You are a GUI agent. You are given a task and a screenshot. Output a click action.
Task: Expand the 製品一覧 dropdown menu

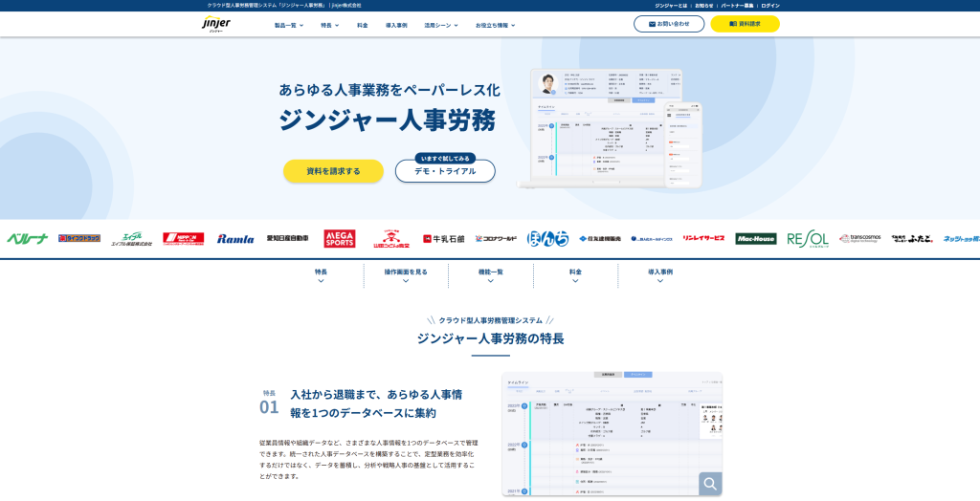point(288,25)
